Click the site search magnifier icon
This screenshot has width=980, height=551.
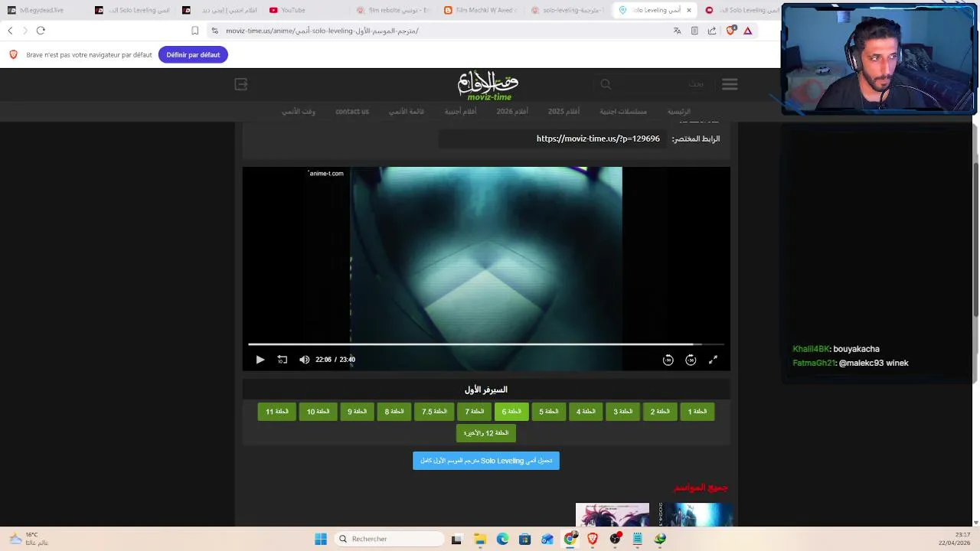606,84
